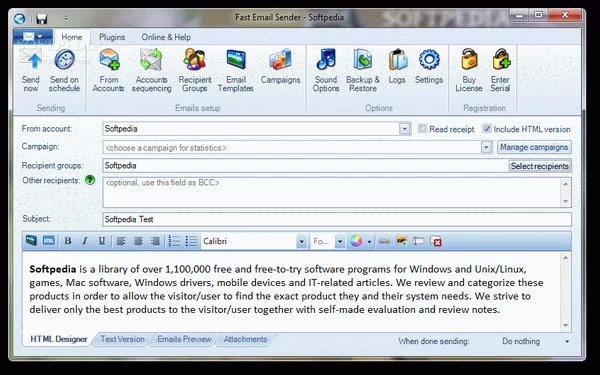
Task: Align text right
Action: tap(155, 241)
